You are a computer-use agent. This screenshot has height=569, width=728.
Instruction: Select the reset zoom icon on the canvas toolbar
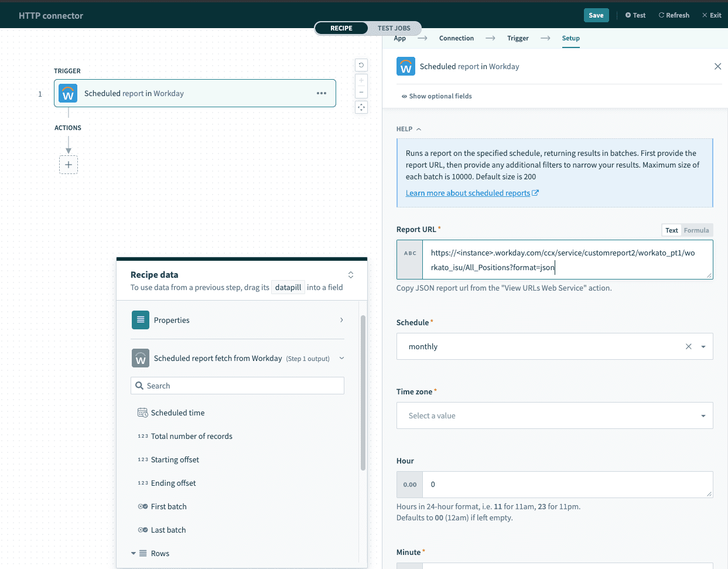pos(361,64)
